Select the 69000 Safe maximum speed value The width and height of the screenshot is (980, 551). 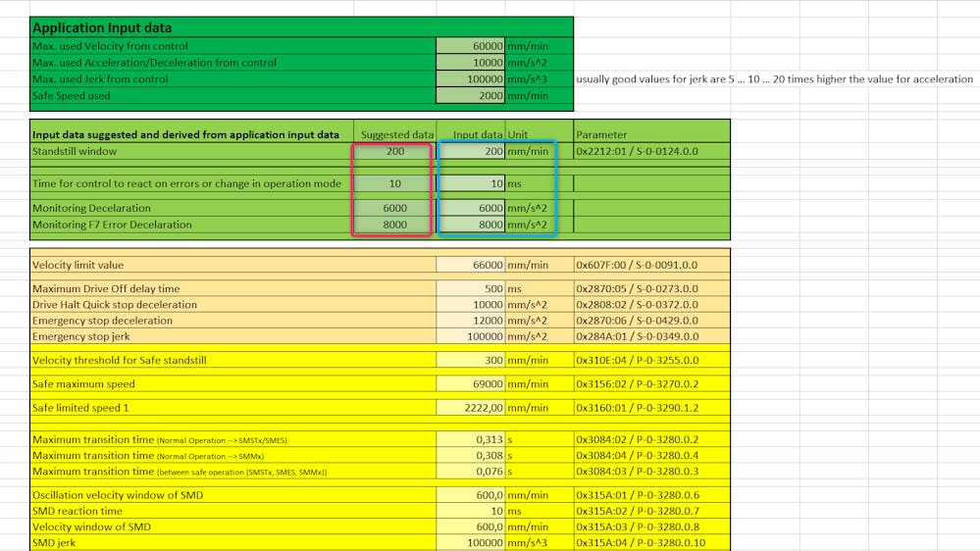(470, 384)
